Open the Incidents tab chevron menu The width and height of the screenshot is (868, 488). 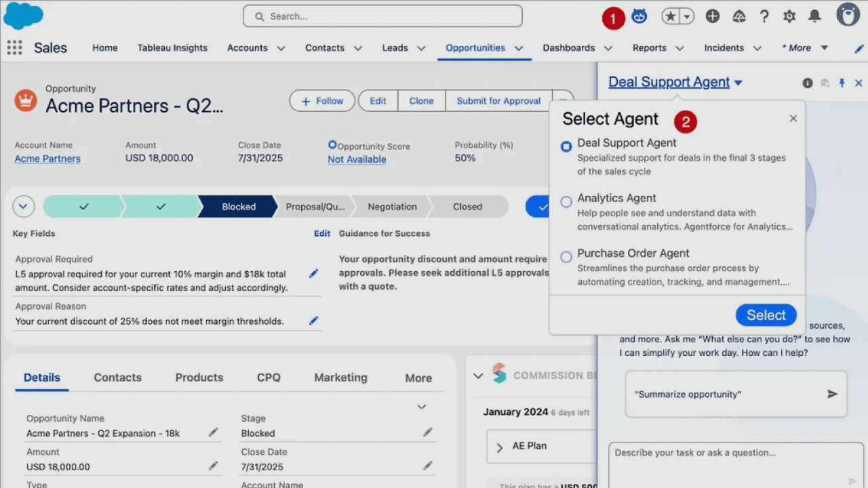[x=757, y=48]
